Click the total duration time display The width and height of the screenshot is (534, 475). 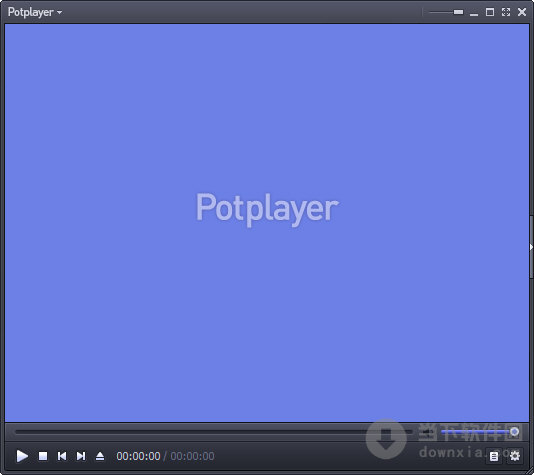point(192,456)
